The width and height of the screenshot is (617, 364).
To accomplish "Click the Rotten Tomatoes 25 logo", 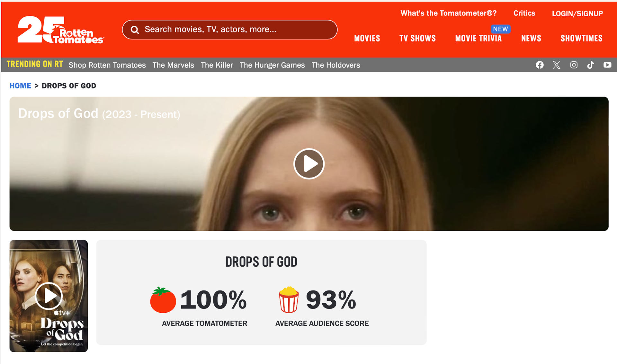I will point(60,30).
